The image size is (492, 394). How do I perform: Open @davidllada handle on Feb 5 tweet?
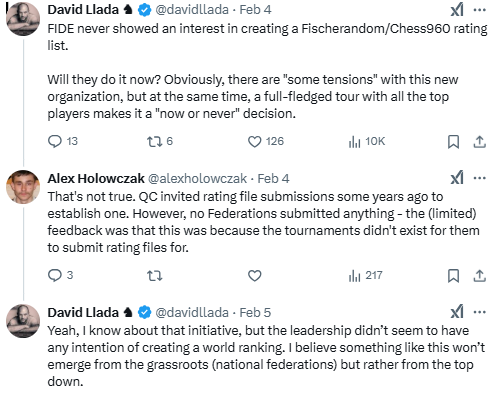coord(192,313)
